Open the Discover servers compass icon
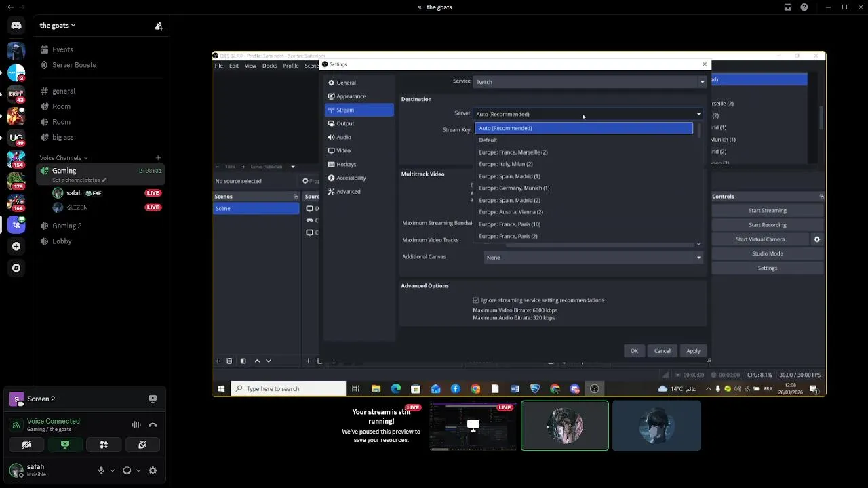 pos(16,268)
